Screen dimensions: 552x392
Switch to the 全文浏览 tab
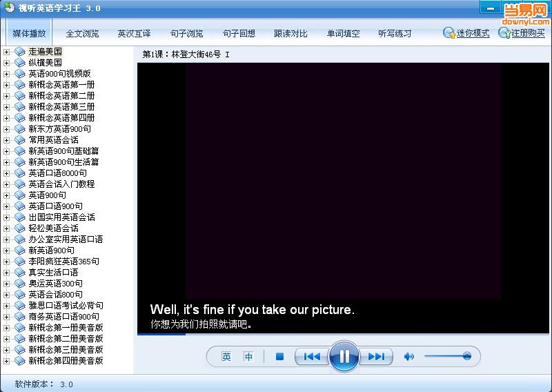[82, 34]
